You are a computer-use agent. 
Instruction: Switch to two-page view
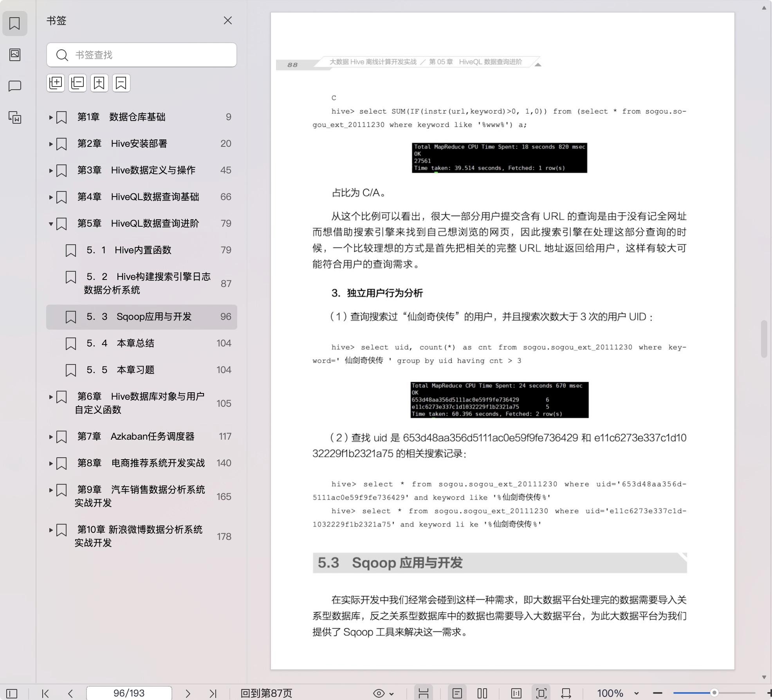[482, 693]
